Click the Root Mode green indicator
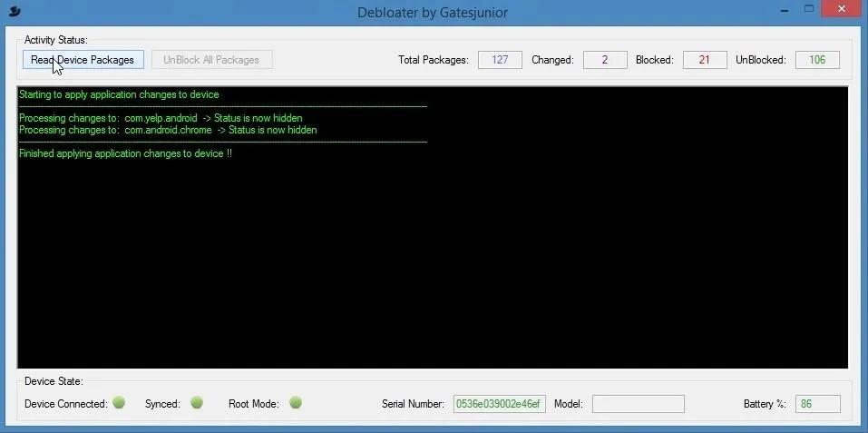The width and height of the screenshot is (868, 433). point(296,402)
